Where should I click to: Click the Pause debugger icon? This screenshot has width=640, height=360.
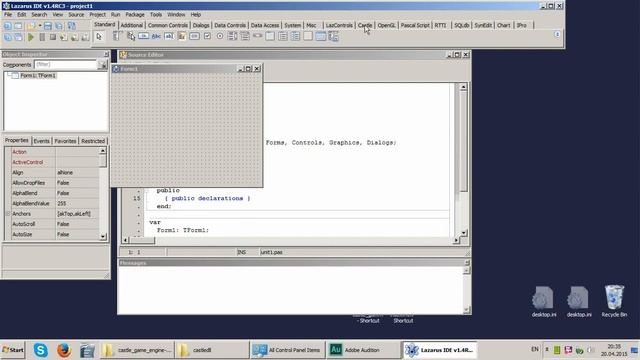click(42, 37)
